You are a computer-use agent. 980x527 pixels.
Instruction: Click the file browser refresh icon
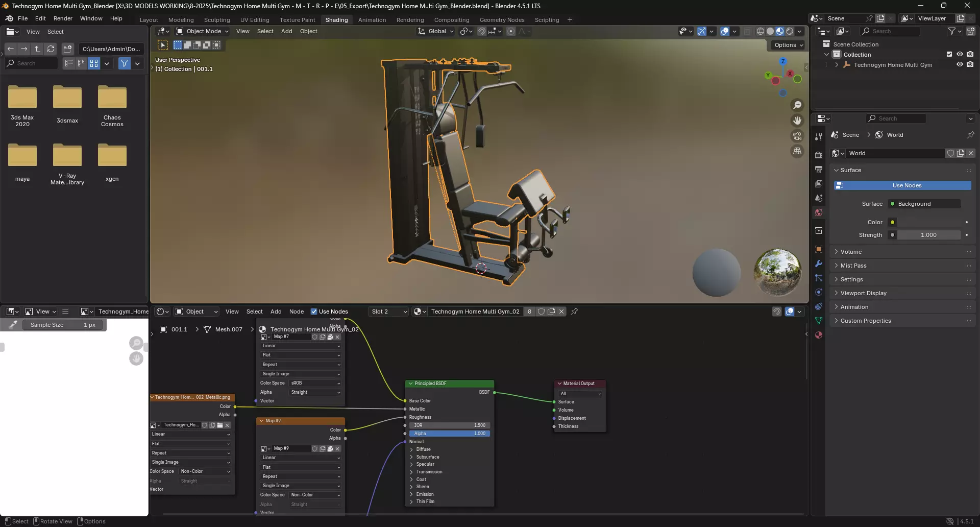51,49
